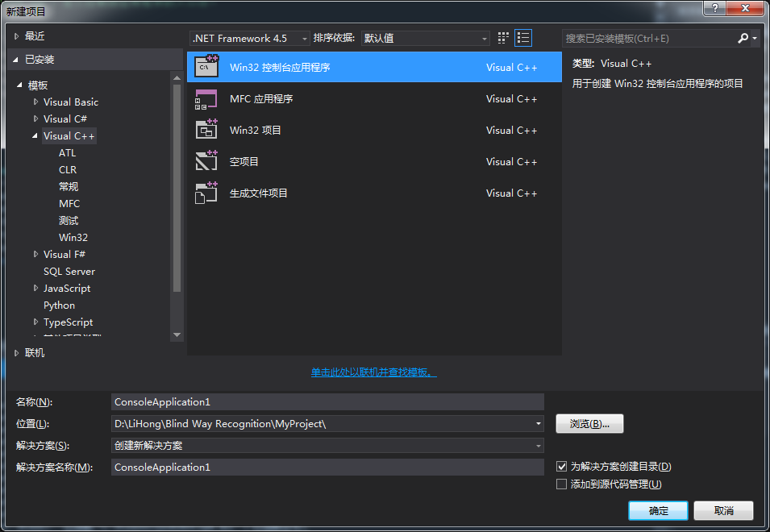Select MFC 应用程序 template row
Screen dimensions: 770x532
tap(374, 98)
